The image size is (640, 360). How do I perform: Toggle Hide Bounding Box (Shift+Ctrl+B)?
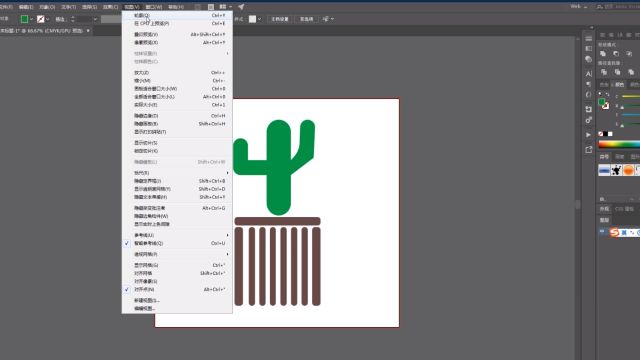click(x=177, y=181)
